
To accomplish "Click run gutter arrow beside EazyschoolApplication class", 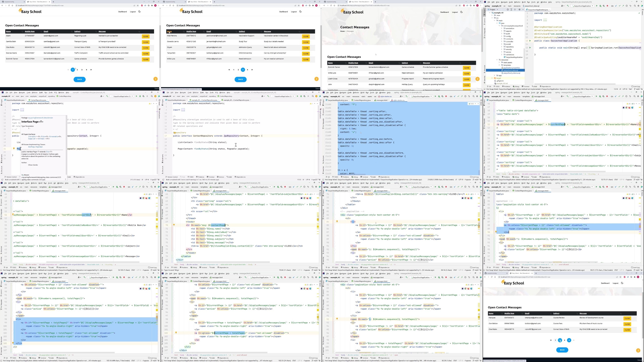I will 530,41.
